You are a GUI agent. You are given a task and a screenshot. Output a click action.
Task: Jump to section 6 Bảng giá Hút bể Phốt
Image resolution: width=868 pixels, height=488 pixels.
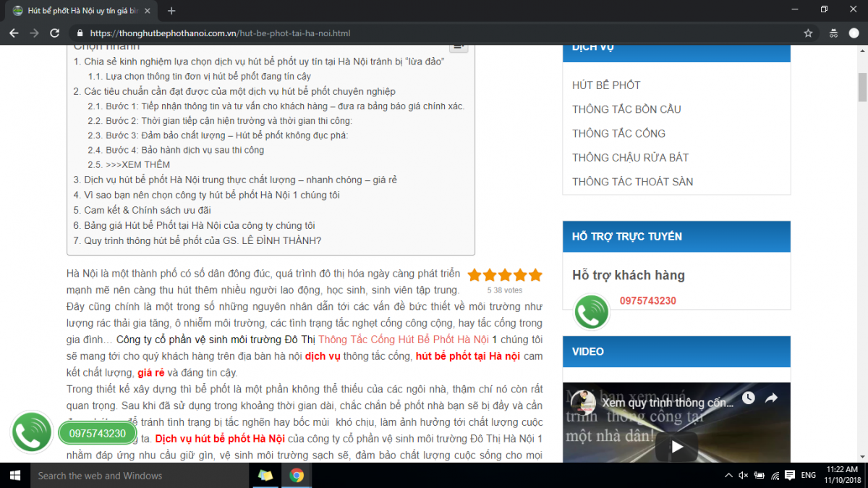tap(195, 225)
